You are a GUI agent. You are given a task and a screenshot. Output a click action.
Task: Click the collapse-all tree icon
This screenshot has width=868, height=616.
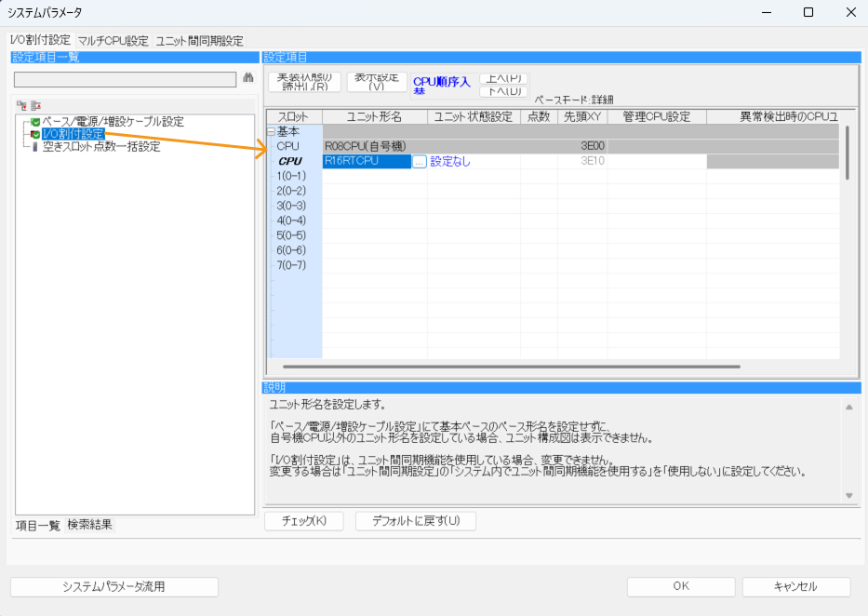(x=35, y=105)
